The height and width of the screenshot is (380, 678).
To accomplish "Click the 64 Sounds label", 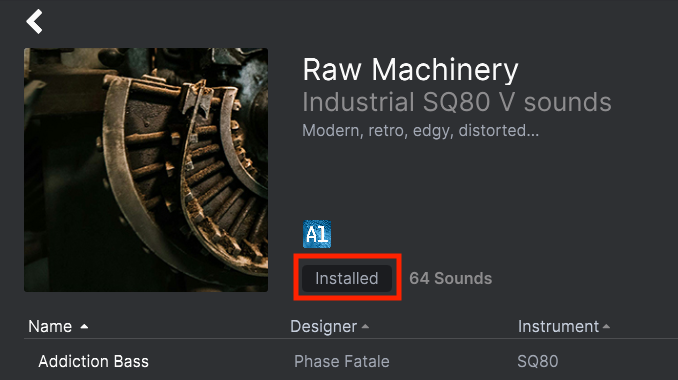I will (451, 278).
